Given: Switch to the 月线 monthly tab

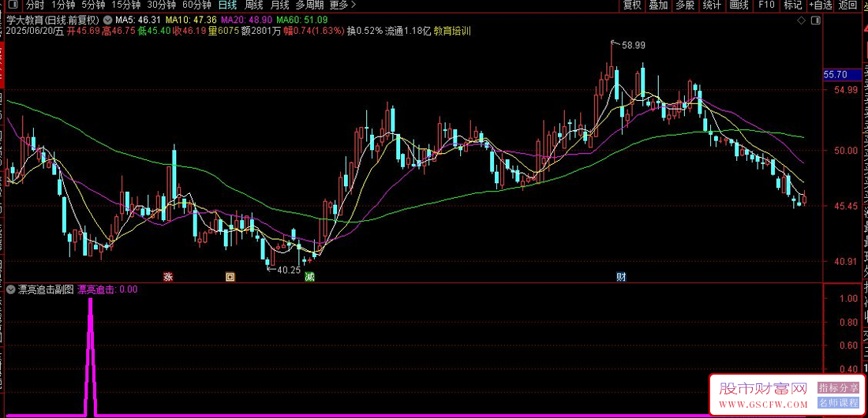Looking at the screenshot, I should [x=279, y=6].
